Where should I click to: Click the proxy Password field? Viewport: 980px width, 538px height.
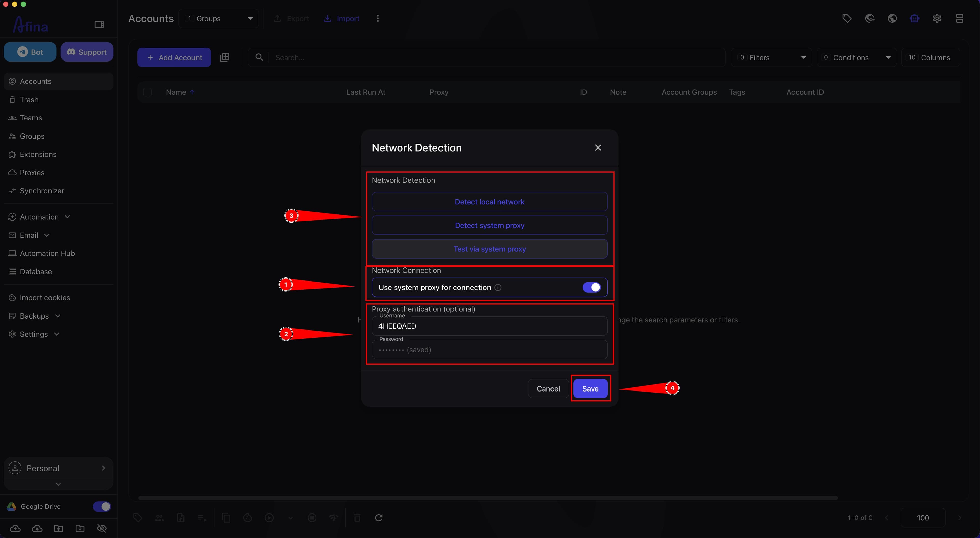click(490, 350)
